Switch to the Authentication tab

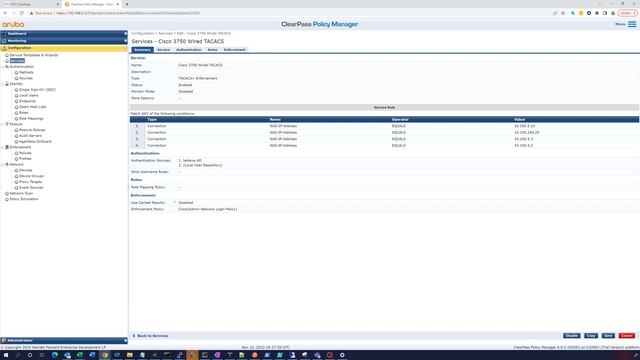(x=189, y=50)
